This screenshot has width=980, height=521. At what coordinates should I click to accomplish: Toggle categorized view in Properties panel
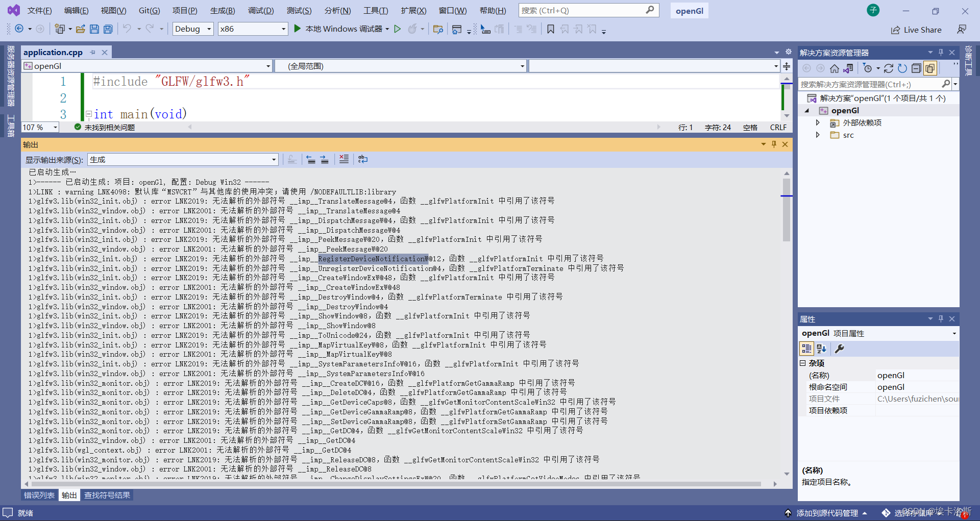pos(806,349)
